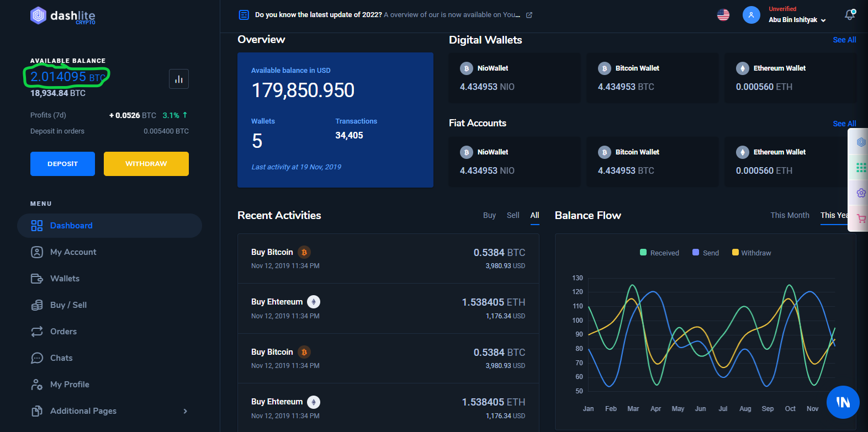Show This Month balance flow
The height and width of the screenshot is (432, 868).
[790, 215]
